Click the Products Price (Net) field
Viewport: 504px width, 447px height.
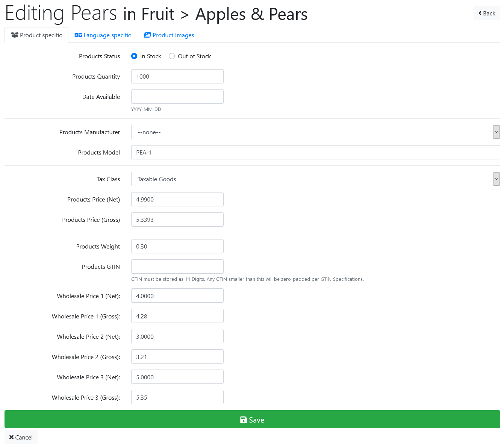tap(177, 199)
